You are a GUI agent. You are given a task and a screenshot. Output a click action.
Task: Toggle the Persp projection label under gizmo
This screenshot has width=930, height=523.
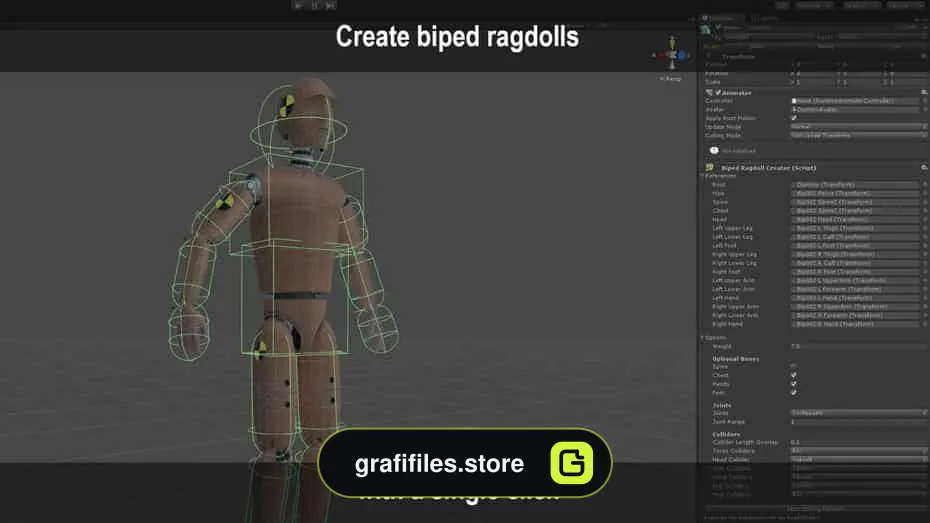coord(671,79)
